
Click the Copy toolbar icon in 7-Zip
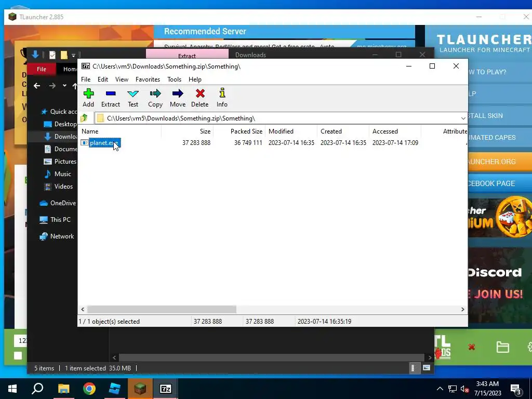[x=155, y=98]
